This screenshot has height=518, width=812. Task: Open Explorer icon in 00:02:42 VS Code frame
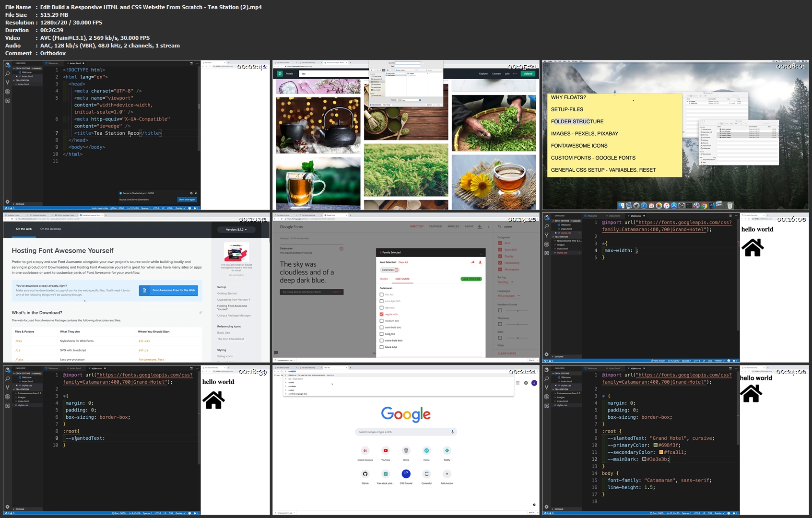click(x=7, y=65)
